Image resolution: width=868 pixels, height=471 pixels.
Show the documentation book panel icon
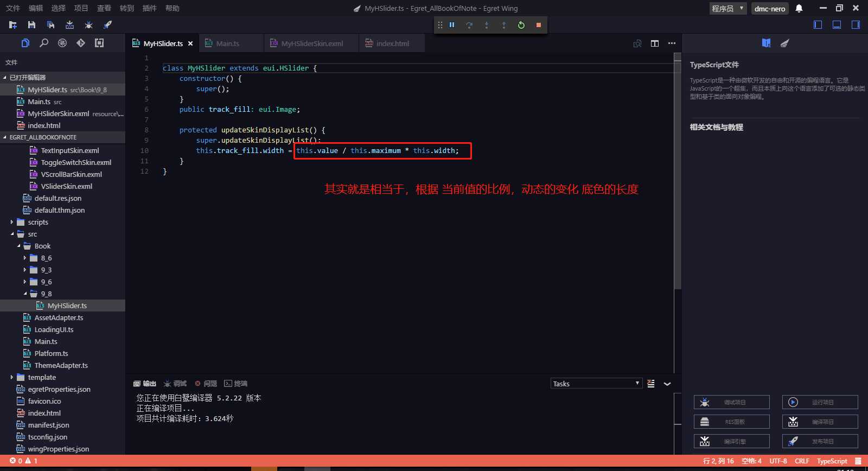pyautogui.click(x=766, y=43)
